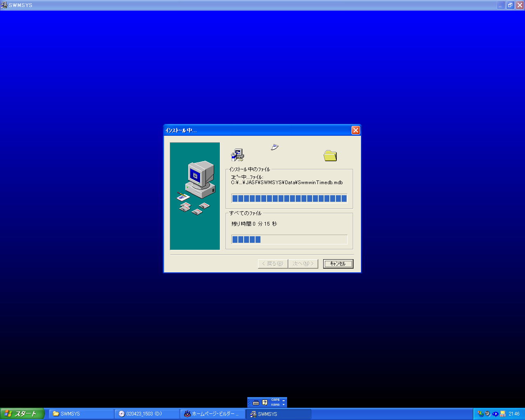Click the source computer setup icon
The width and height of the screenshot is (525, 420).
[237, 155]
